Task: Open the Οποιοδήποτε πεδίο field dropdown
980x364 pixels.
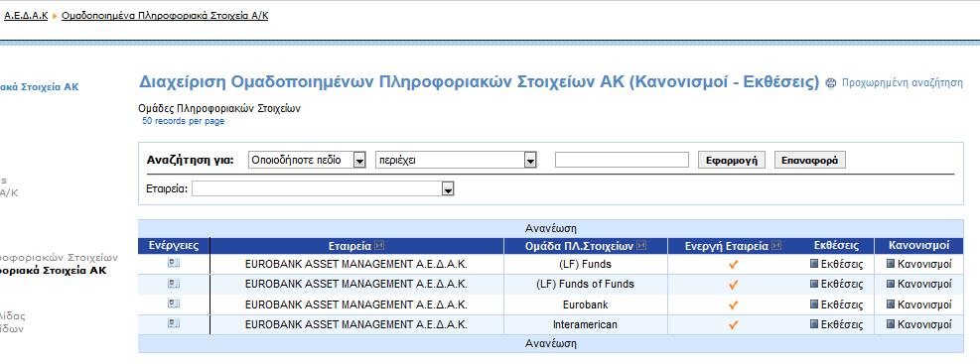Action: click(x=359, y=161)
